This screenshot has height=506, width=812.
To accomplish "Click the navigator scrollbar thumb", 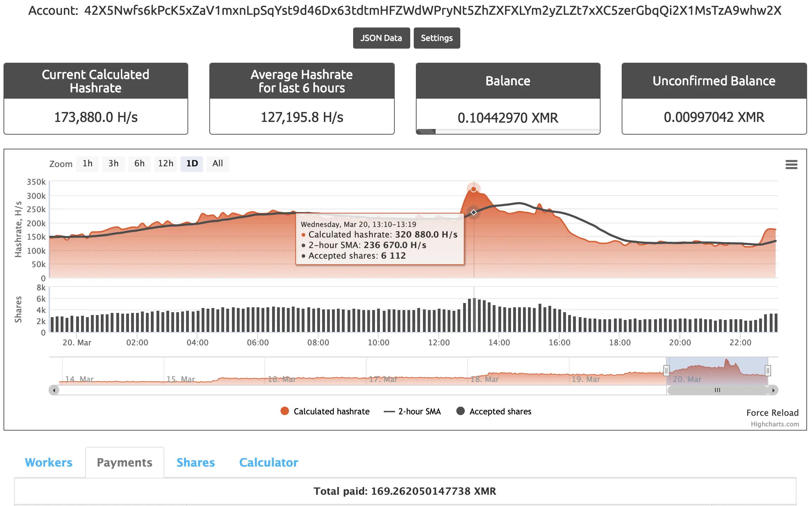I will click(x=717, y=390).
